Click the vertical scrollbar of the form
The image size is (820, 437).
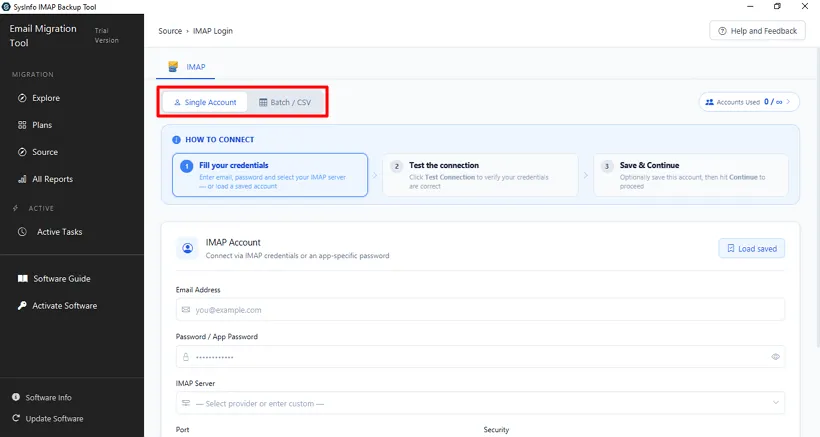click(x=816, y=199)
